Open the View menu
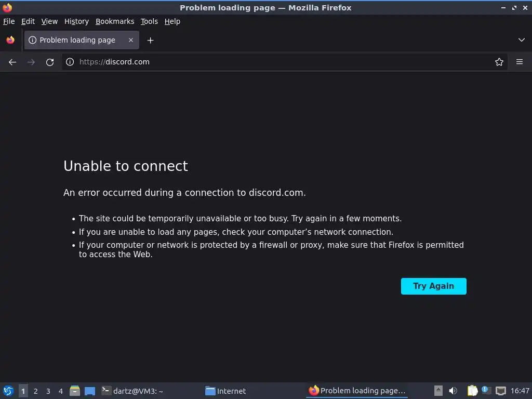This screenshot has height=399, width=532. tap(49, 21)
